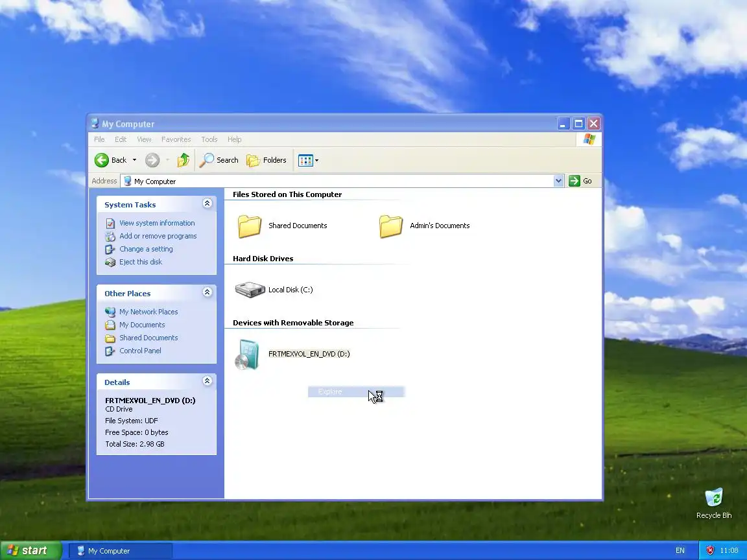Go up one folder level
The image size is (747, 560).
[184, 160]
